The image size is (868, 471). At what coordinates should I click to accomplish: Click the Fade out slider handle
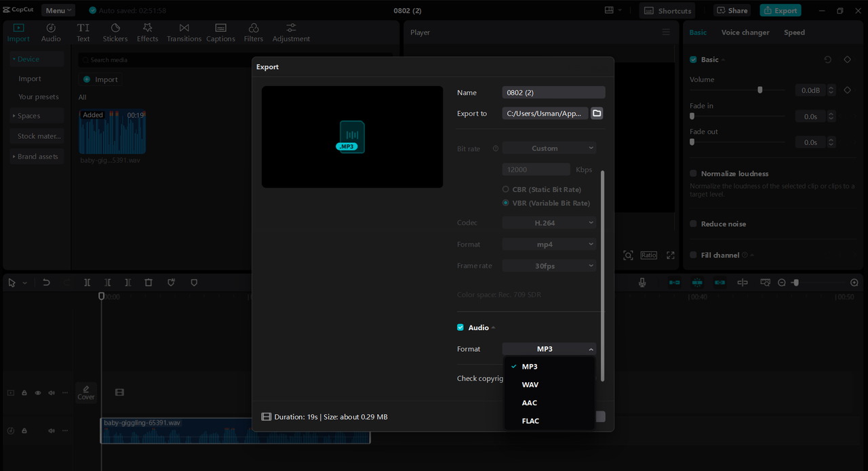pos(692,142)
